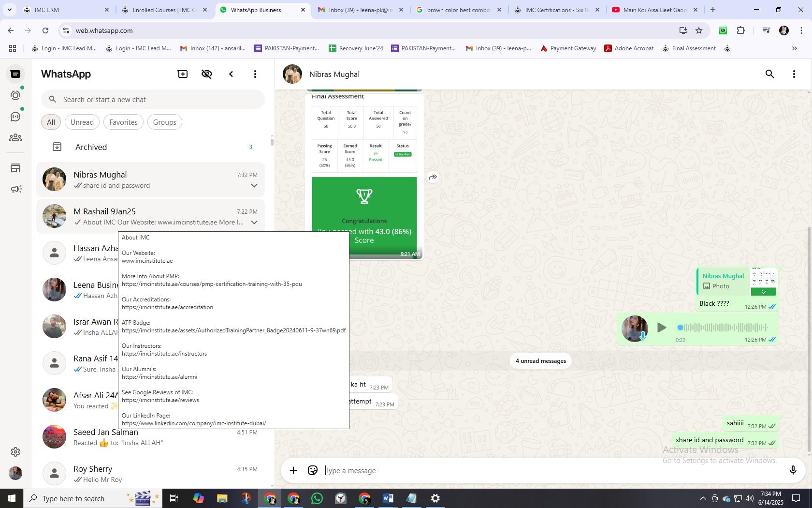The image size is (812, 508).
Task: Show hidden system tray icons
Action: pos(703,498)
